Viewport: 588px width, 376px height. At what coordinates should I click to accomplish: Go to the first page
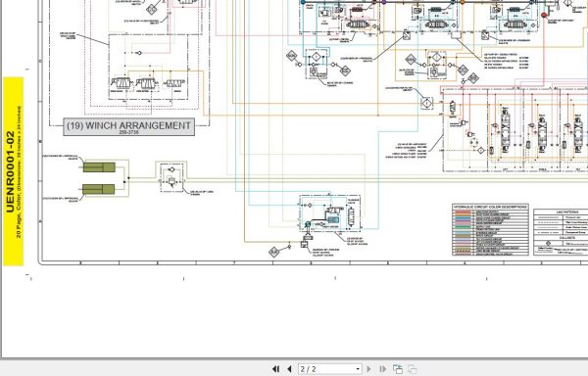(x=275, y=369)
